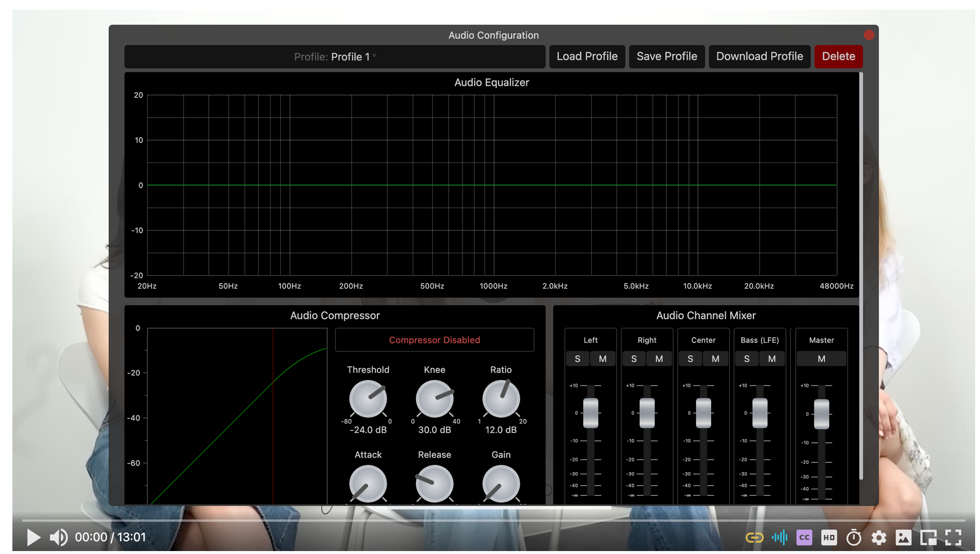Click the screenshot image icon

click(x=903, y=538)
